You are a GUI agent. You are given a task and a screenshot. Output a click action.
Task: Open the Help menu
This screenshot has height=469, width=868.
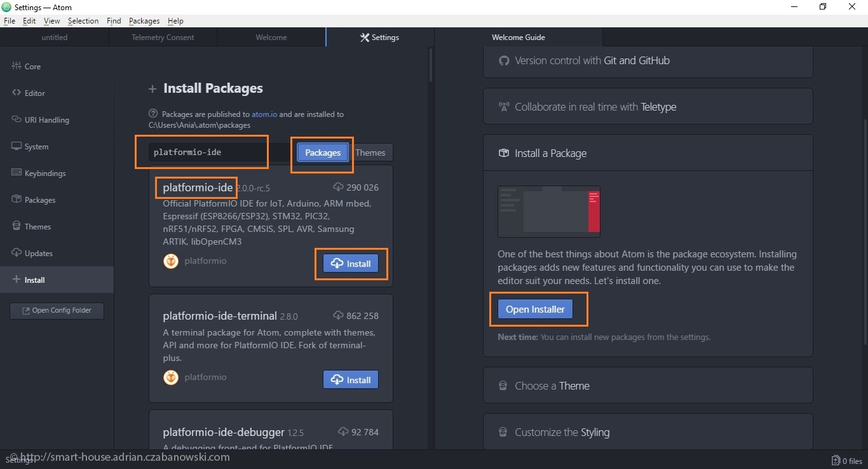coord(175,20)
